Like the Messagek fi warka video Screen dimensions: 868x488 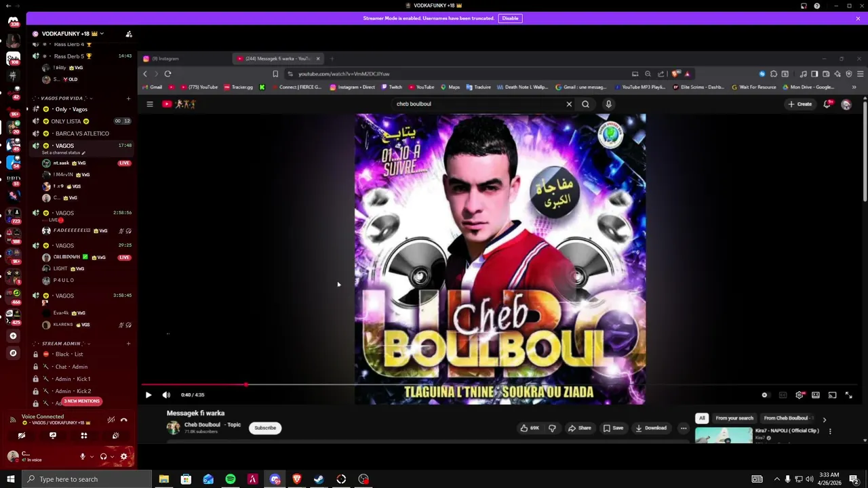click(530, 428)
